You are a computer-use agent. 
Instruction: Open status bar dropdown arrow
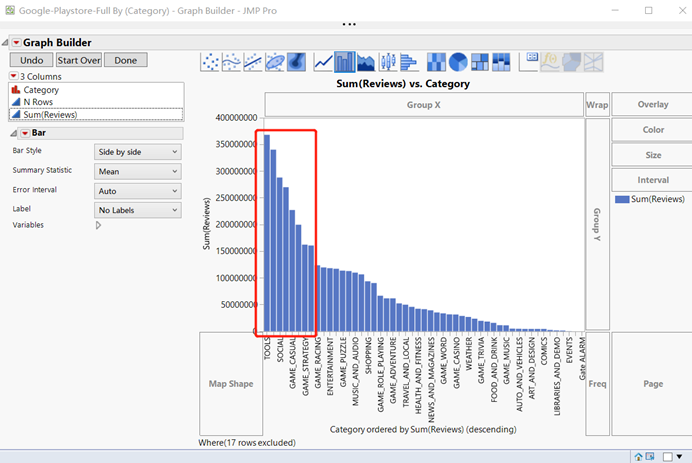tap(679, 456)
